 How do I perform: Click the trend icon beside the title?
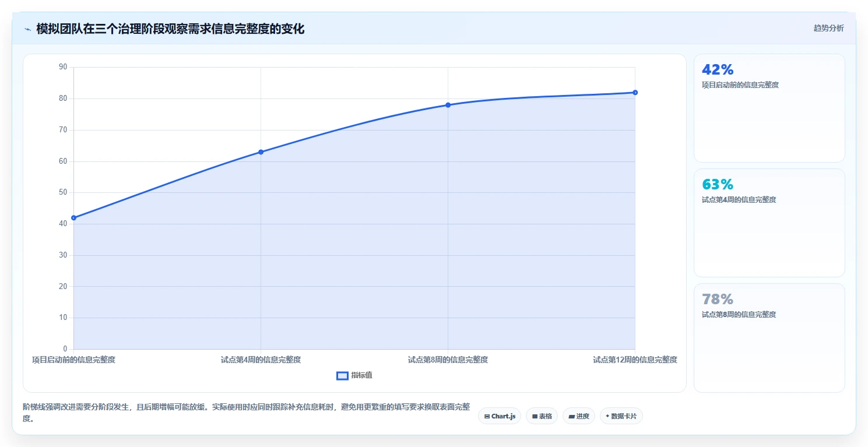tap(27, 29)
